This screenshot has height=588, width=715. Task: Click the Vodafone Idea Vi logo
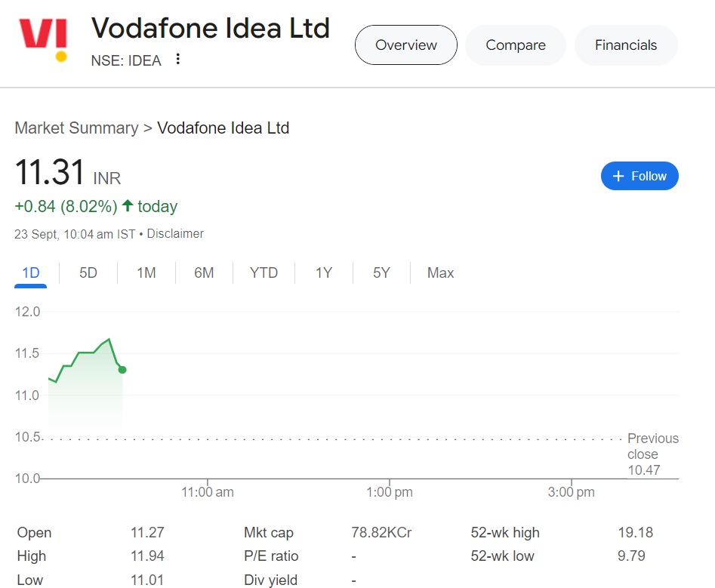point(44,39)
